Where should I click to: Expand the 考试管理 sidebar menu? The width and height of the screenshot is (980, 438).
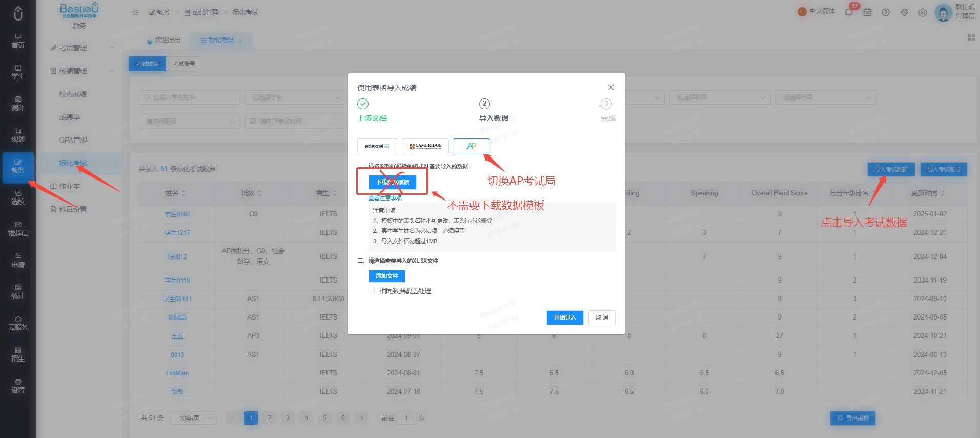(82, 48)
